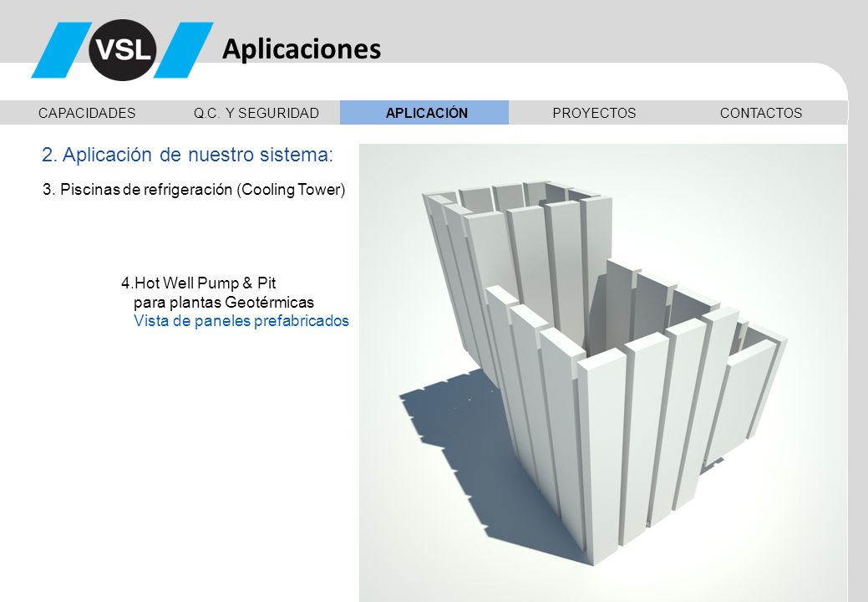Screen dimensions: 868x602
Task: Select the APLICACIÓN tab
Action: tap(424, 113)
